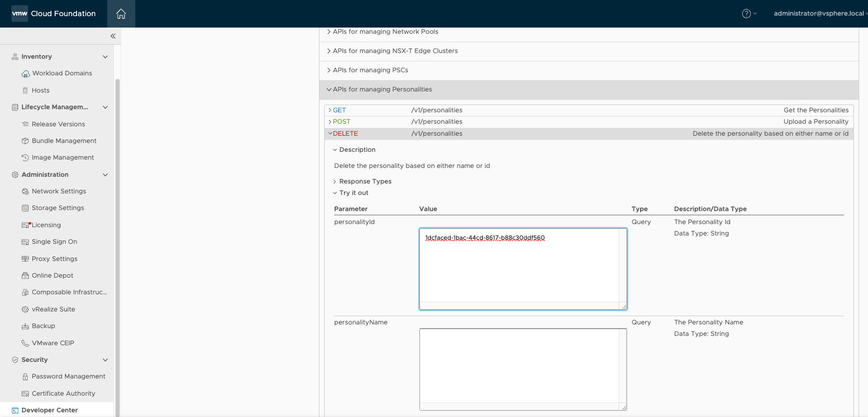The image size is (868, 417).
Task: Click the Online Depot icon
Action: click(25, 276)
